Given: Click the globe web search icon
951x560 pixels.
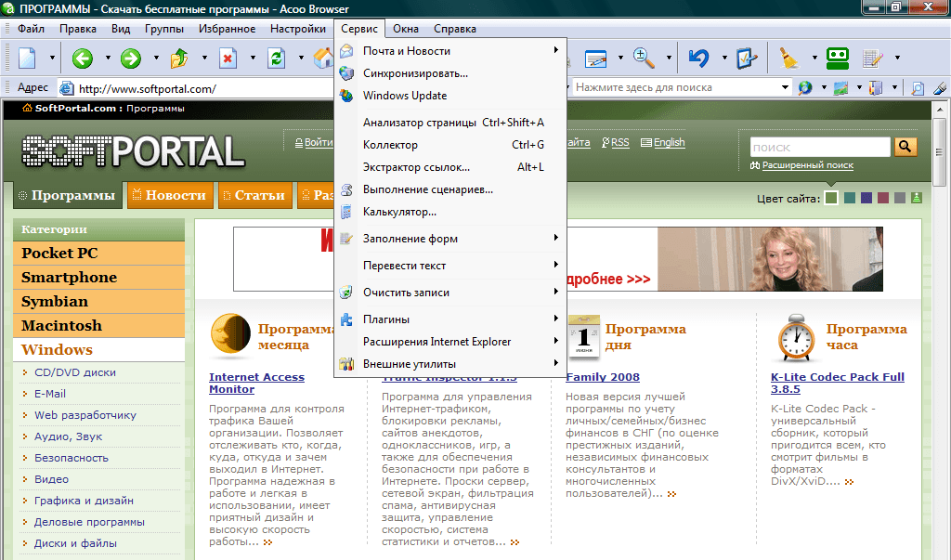Looking at the screenshot, I should [x=805, y=88].
